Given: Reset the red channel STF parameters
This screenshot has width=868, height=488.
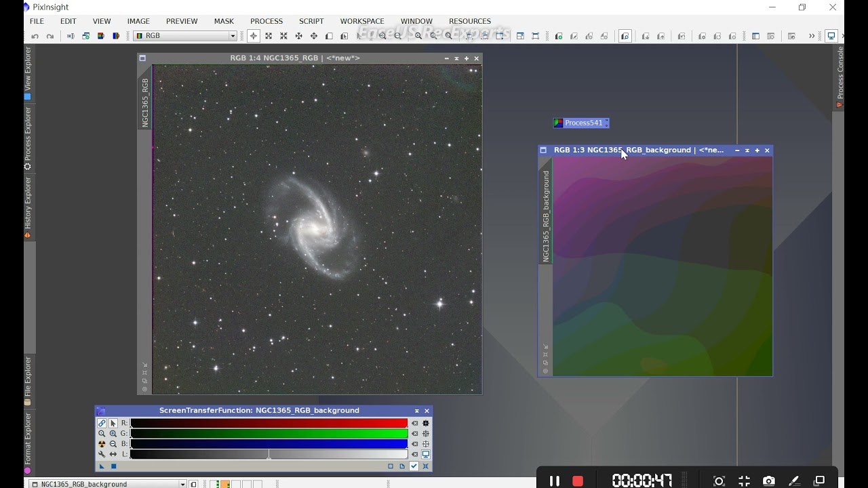Looking at the screenshot, I should (x=415, y=423).
